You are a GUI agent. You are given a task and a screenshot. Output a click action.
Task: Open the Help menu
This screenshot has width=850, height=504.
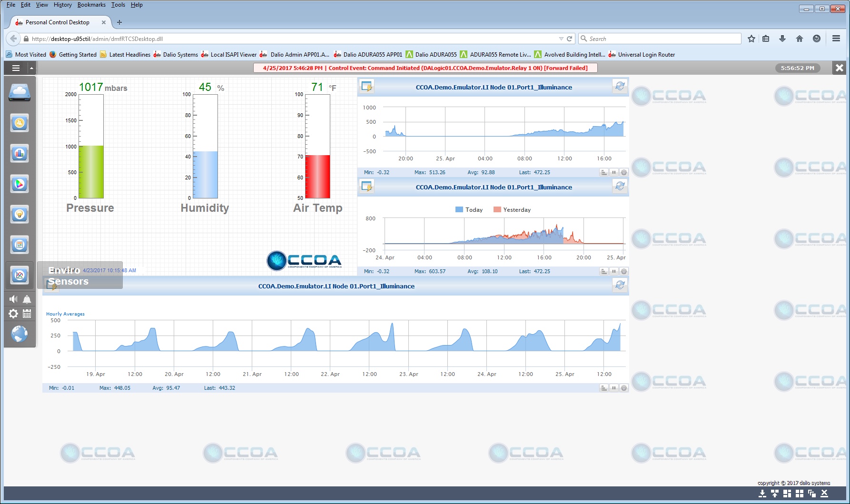(x=137, y=5)
